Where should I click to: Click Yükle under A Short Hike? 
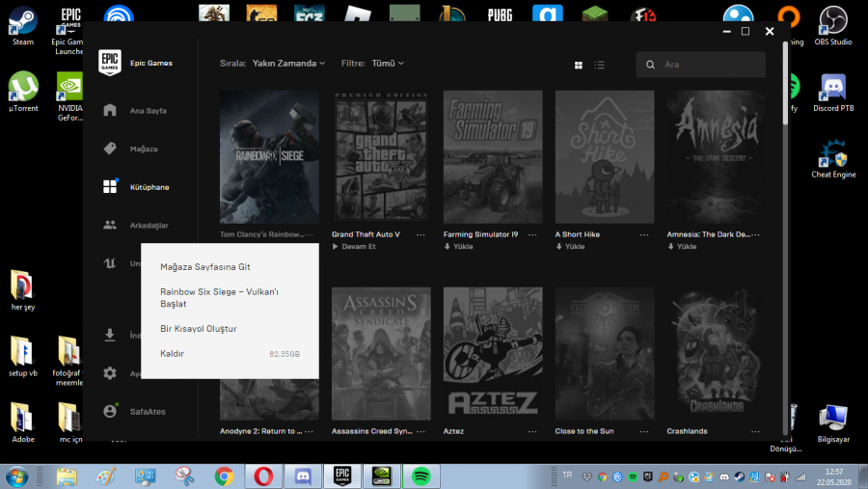coord(570,247)
